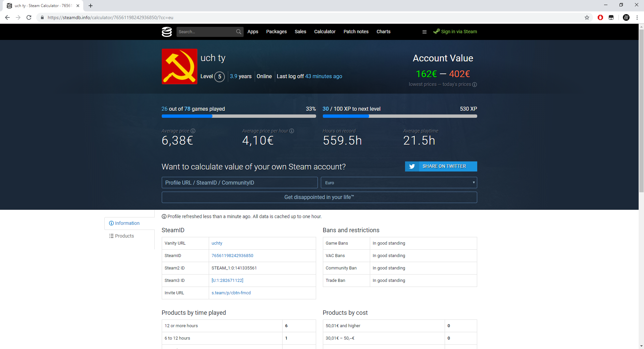Click the STEAM_1:0:141335561 value cell
The height and width of the screenshot is (349, 644).
[x=262, y=268]
